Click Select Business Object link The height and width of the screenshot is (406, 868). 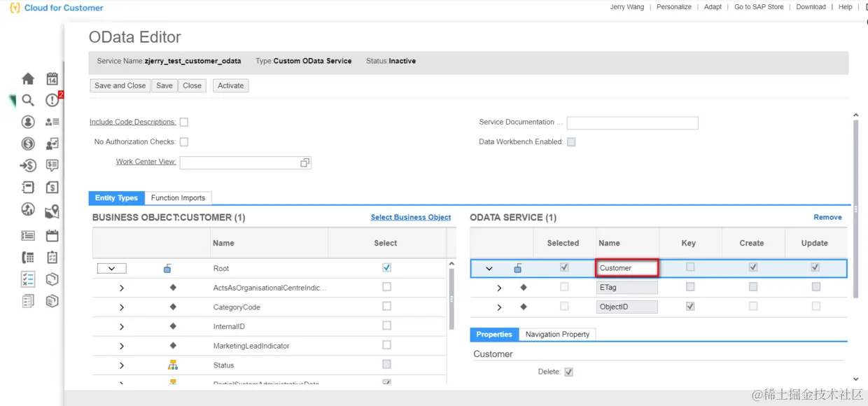click(411, 217)
